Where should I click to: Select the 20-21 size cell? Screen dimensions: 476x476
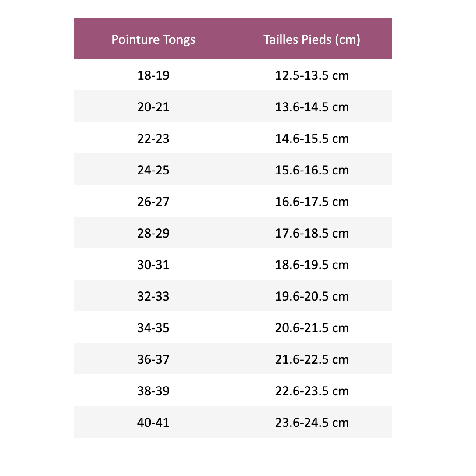pyautogui.click(x=153, y=107)
